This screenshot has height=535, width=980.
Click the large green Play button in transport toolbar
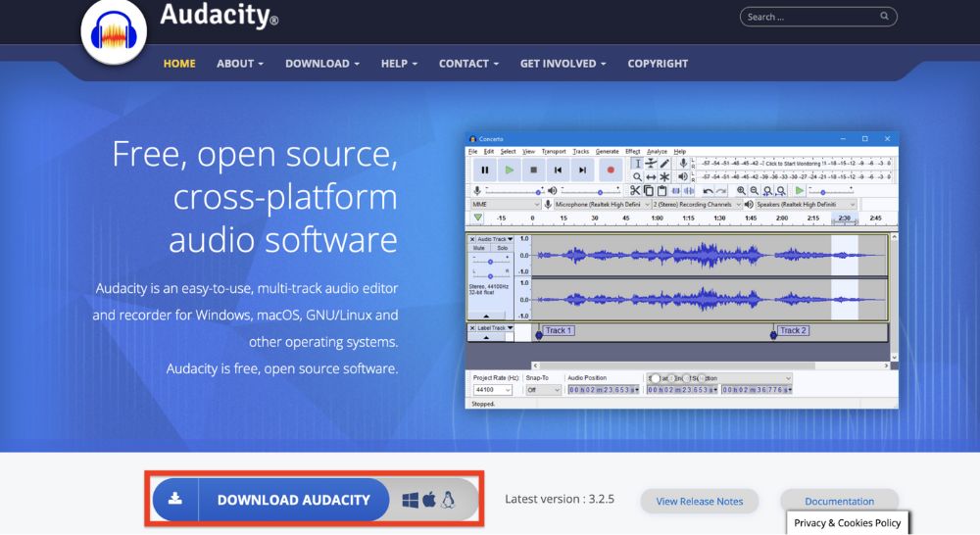[x=510, y=170]
